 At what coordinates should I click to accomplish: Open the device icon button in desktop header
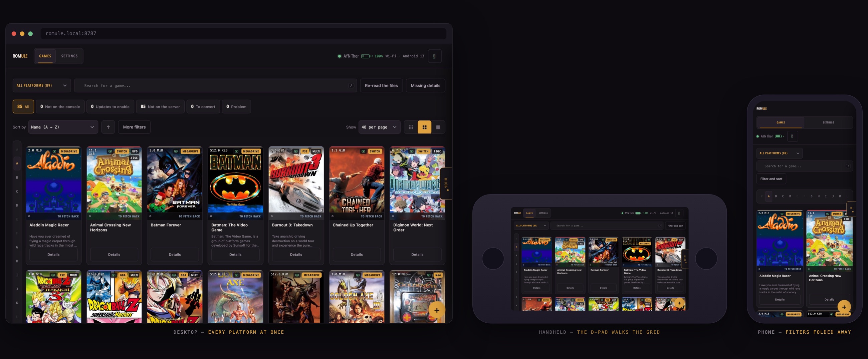[434, 56]
